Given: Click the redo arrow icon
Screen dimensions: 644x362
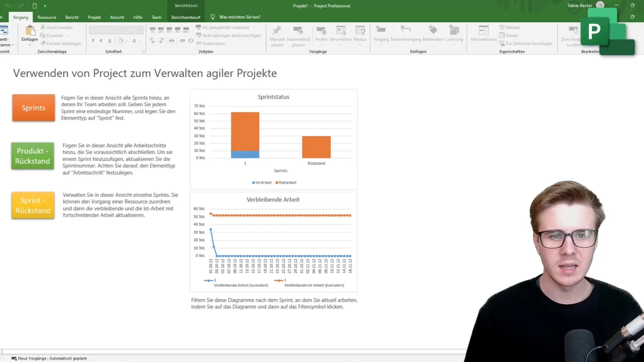Looking at the screenshot, I should tap(21, 6).
